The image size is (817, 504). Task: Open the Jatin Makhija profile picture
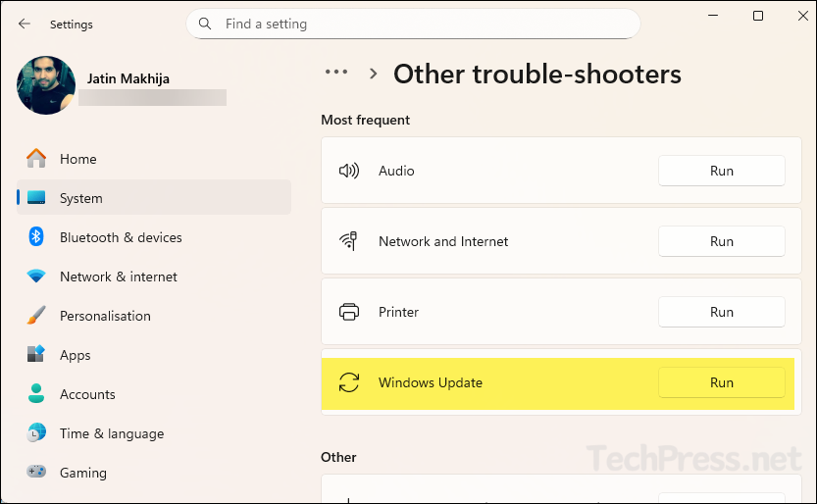(46, 85)
